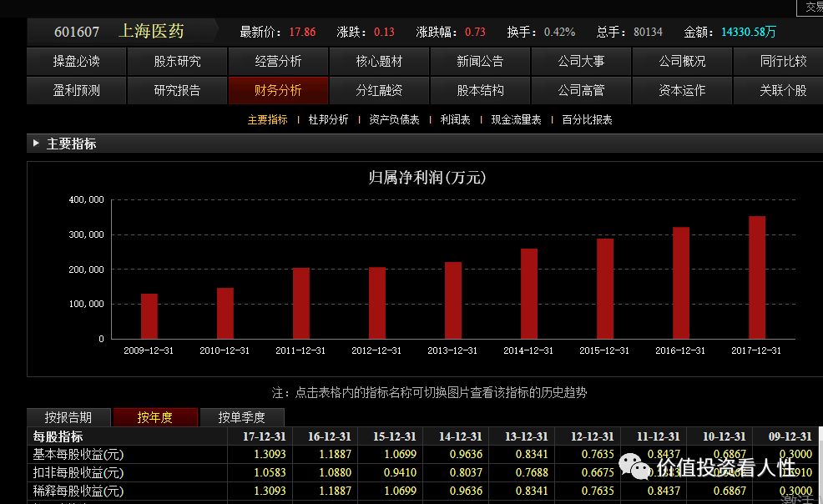Click the 2012-12-31 net profit bar
The width and height of the screenshot is (823, 504).
pyautogui.click(x=376, y=303)
